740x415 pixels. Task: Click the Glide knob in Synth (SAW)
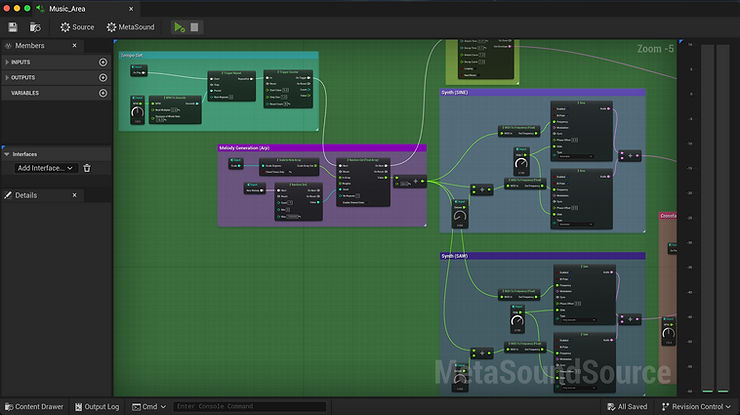[517, 321]
